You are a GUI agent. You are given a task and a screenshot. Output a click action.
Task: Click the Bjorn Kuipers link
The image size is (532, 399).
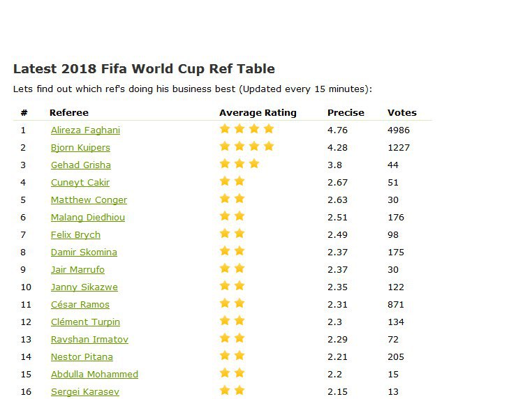coord(80,148)
